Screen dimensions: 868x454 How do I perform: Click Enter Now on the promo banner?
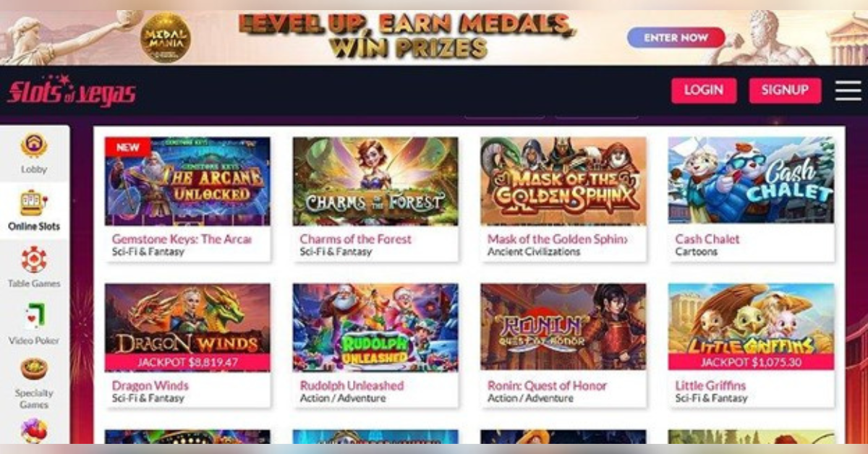point(676,38)
